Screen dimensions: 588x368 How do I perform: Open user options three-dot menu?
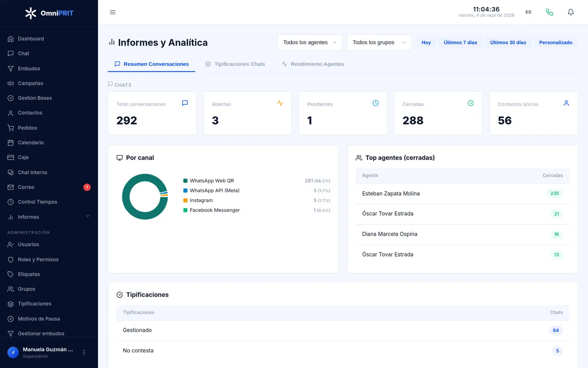[84, 352]
